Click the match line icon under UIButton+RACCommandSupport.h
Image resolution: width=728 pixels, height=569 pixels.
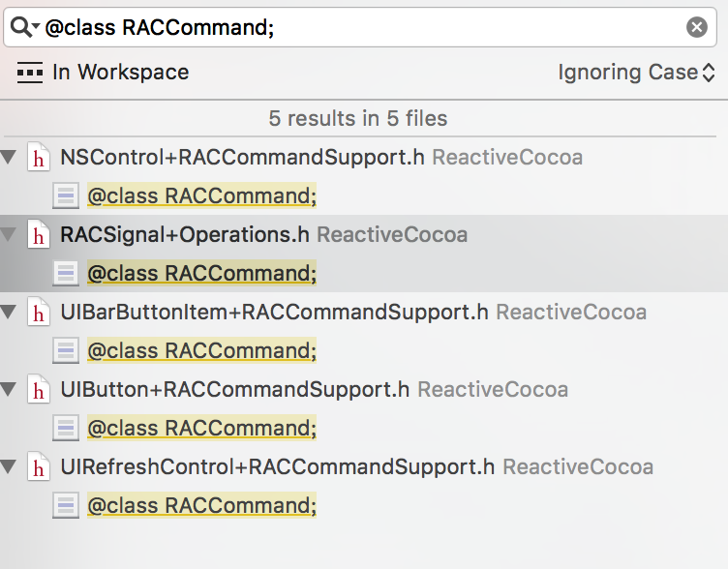[66, 429]
